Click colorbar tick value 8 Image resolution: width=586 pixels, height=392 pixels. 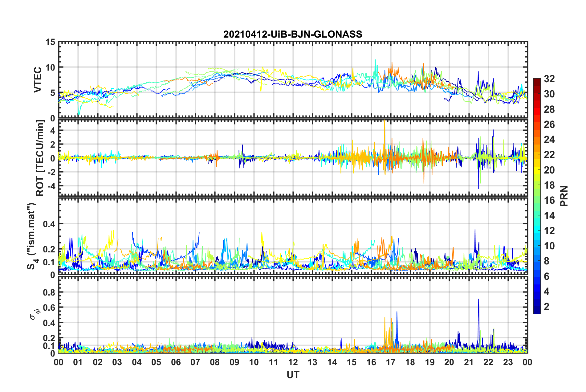[x=547, y=261]
